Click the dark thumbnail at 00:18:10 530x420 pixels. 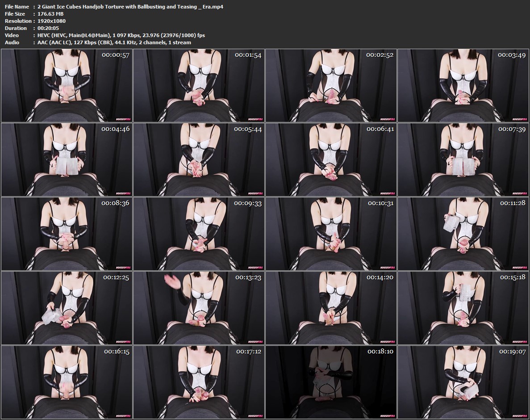point(331,382)
